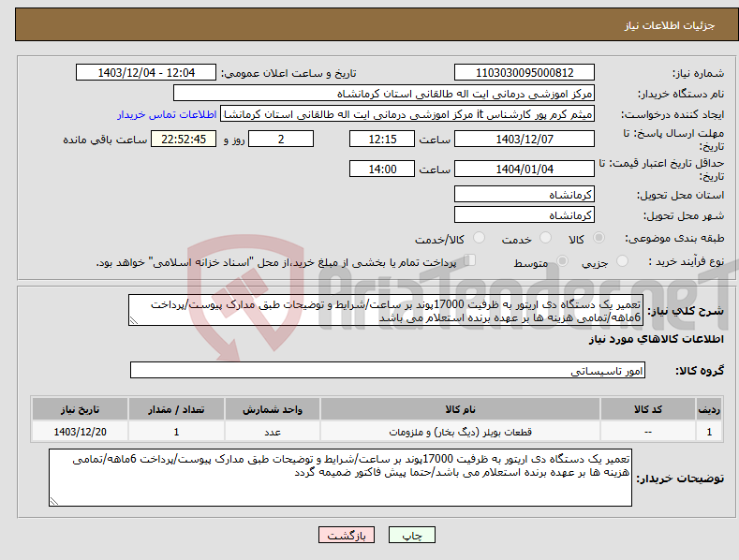The width and height of the screenshot is (739, 560).
Task: Click the بازگشت back button
Action: click(x=347, y=535)
